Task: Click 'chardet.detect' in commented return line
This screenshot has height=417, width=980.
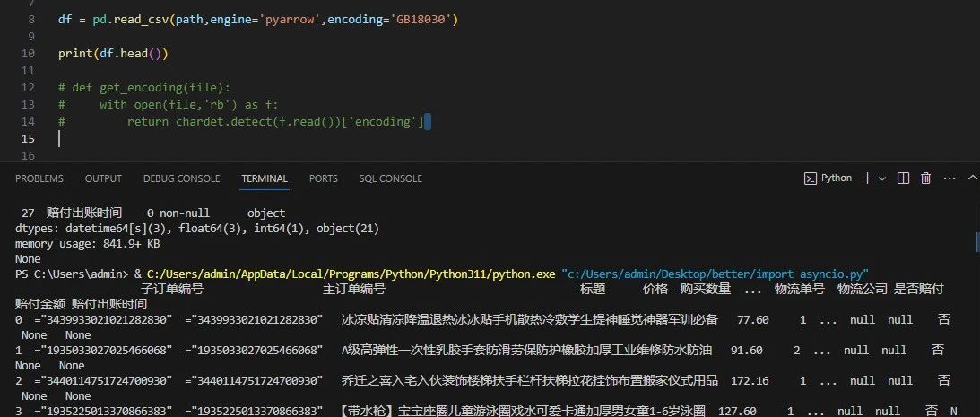Action: pos(223,121)
